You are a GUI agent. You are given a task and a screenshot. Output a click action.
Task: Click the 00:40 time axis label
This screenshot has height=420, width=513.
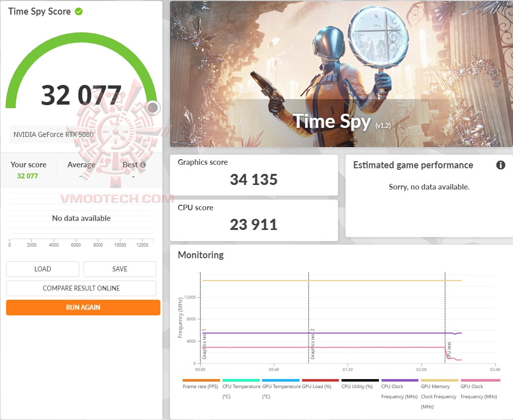pyautogui.click(x=274, y=369)
